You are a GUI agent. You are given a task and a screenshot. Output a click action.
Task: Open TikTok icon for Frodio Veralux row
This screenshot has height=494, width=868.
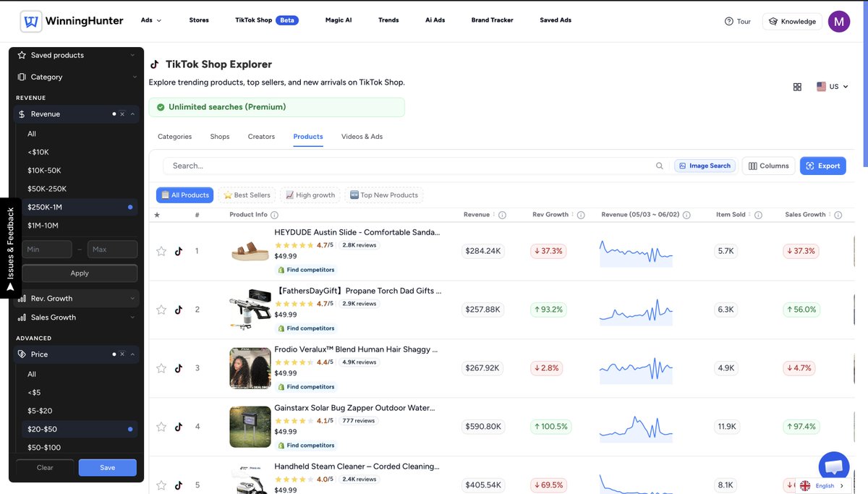click(179, 368)
